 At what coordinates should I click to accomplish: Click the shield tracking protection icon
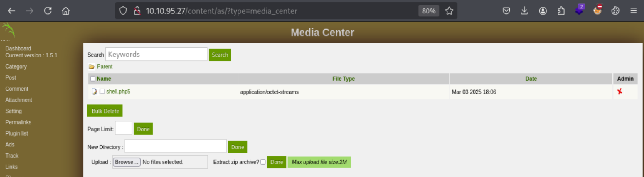tap(123, 11)
